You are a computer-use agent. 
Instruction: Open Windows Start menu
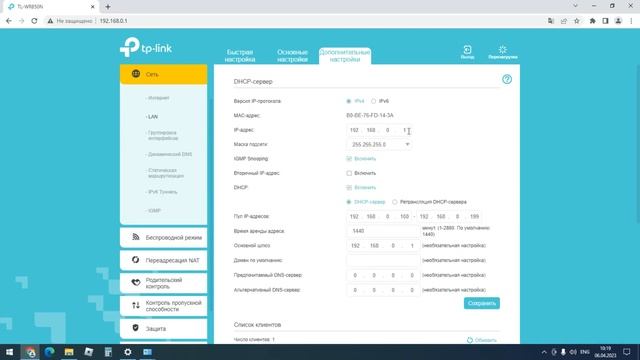coord(9,352)
